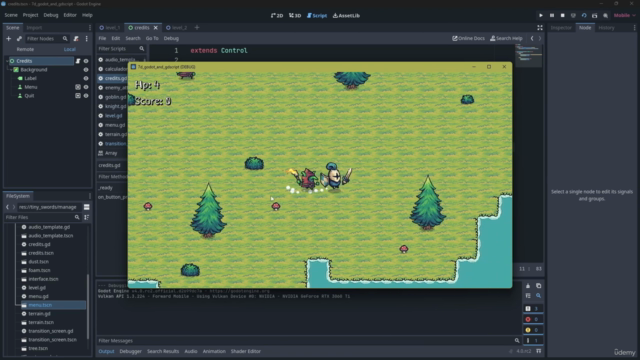Show signals icon on Menu node
640x360 pixels.
pos(78,87)
